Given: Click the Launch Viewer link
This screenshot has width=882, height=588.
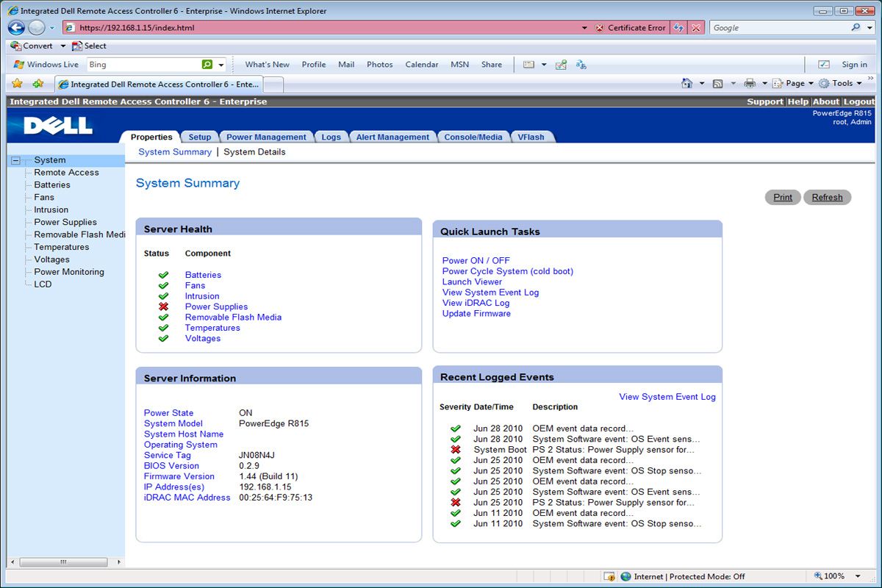Looking at the screenshot, I should pyautogui.click(x=472, y=282).
